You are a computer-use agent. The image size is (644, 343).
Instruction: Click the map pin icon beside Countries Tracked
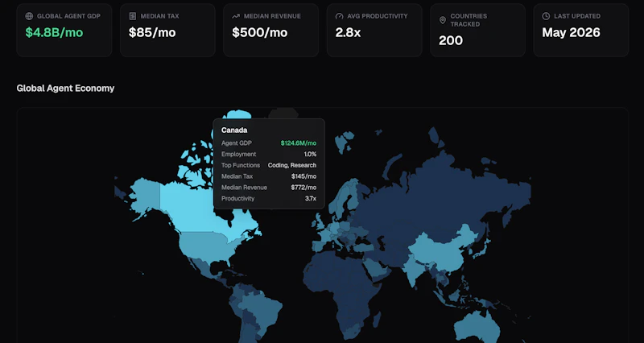pos(442,20)
